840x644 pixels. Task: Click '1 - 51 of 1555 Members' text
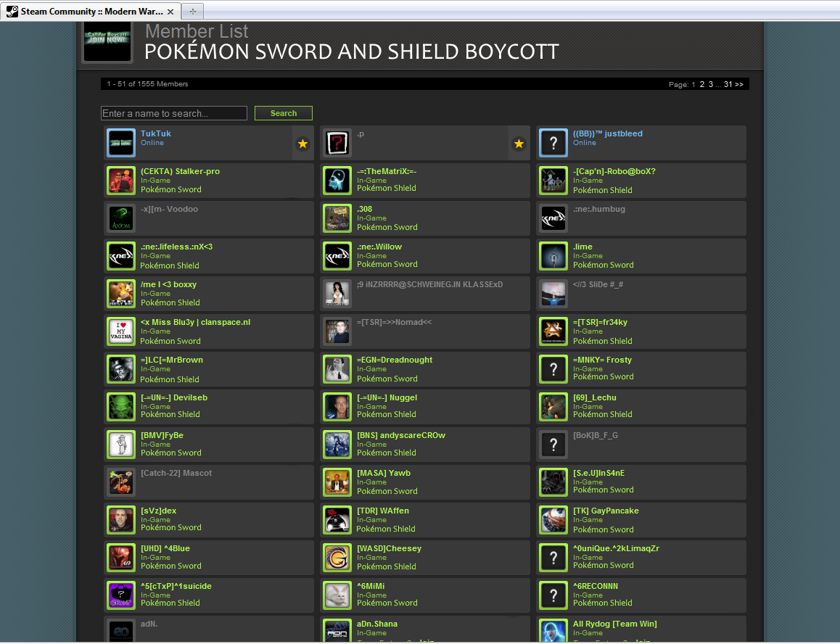pos(147,84)
